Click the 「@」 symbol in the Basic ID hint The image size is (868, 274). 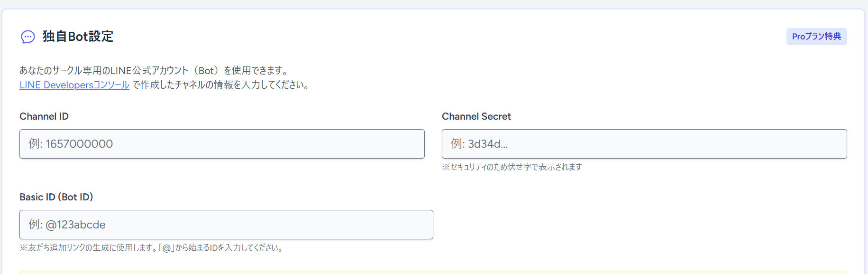pos(167,248)
